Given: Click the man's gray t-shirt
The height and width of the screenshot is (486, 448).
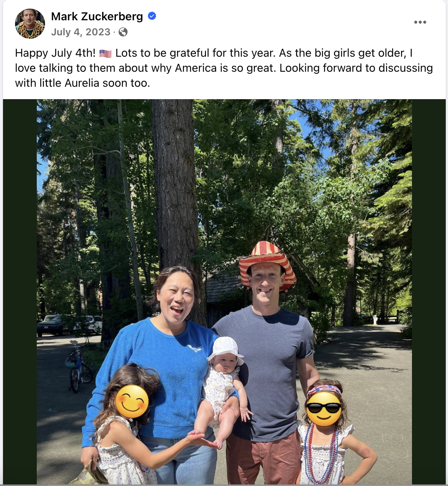Looking at the screenshot, I should tap(270, 361).
